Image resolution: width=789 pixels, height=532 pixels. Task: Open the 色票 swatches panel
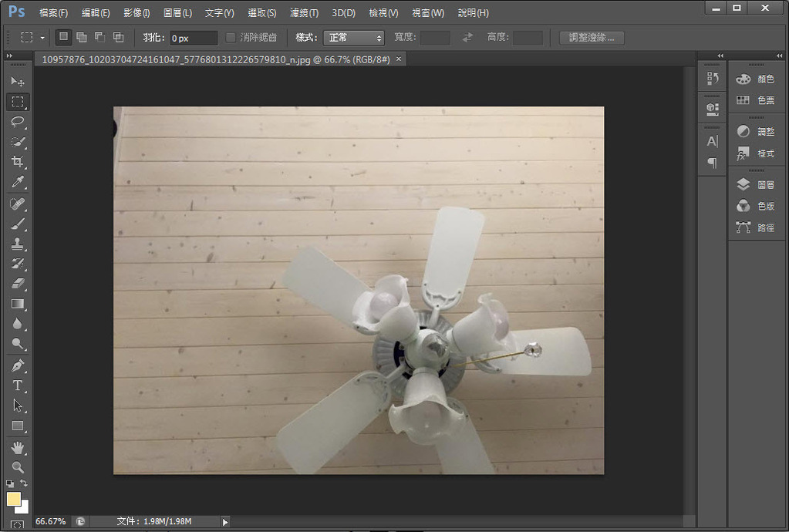point(756,100)
